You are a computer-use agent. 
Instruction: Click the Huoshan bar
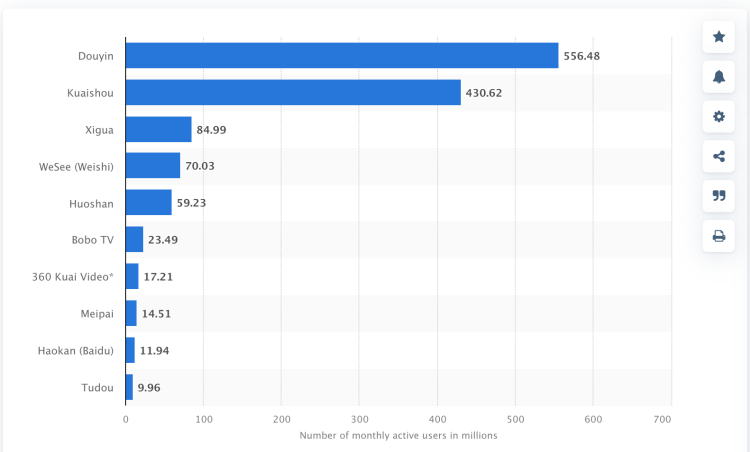pyautogui.click(x=149, y=202)
